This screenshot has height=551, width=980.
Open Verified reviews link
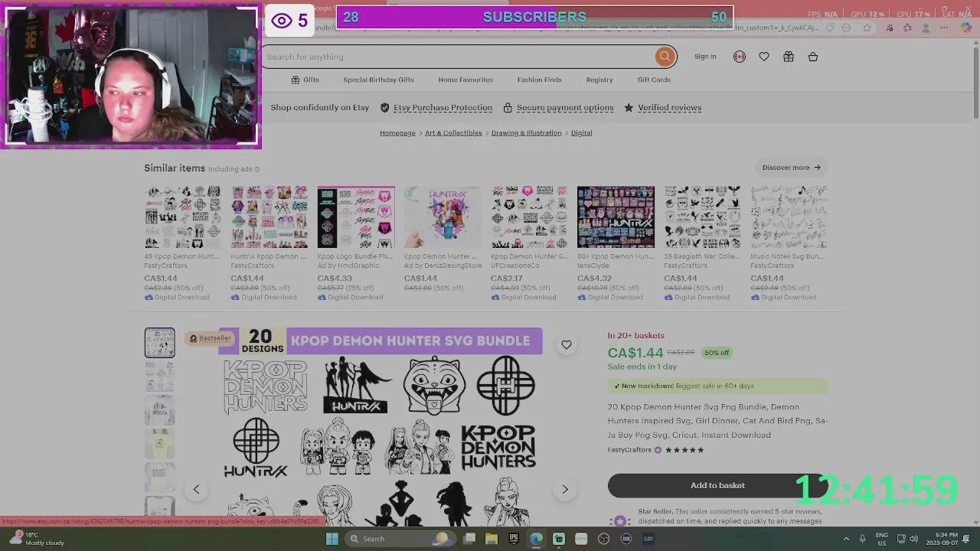click(669, 108)
